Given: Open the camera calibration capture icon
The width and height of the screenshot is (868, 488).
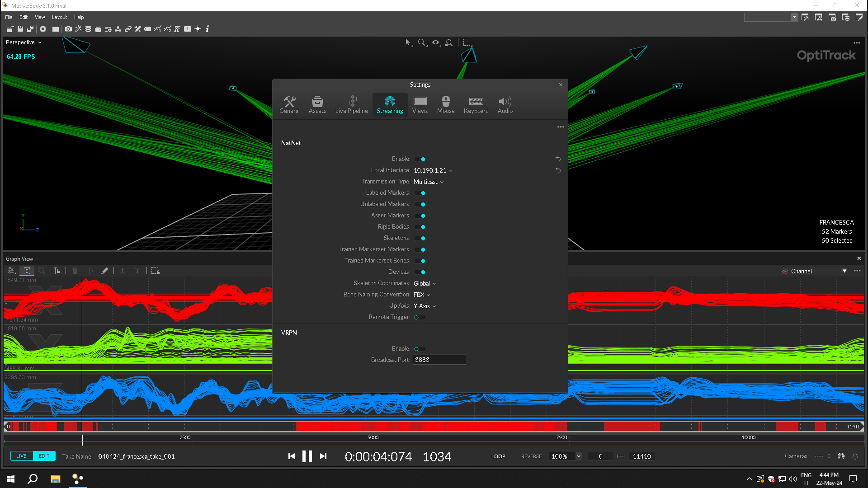Looking at the screenshot, I should [68, 29].
